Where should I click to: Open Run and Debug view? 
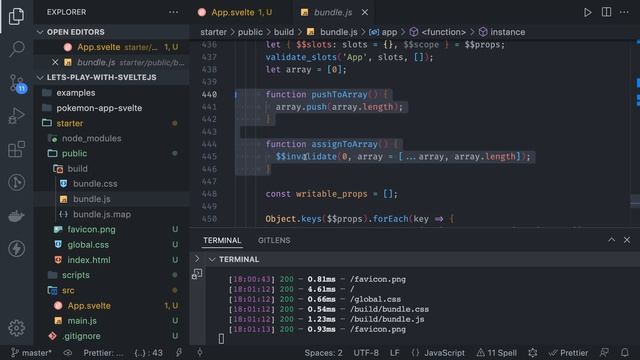pos(16,116)
